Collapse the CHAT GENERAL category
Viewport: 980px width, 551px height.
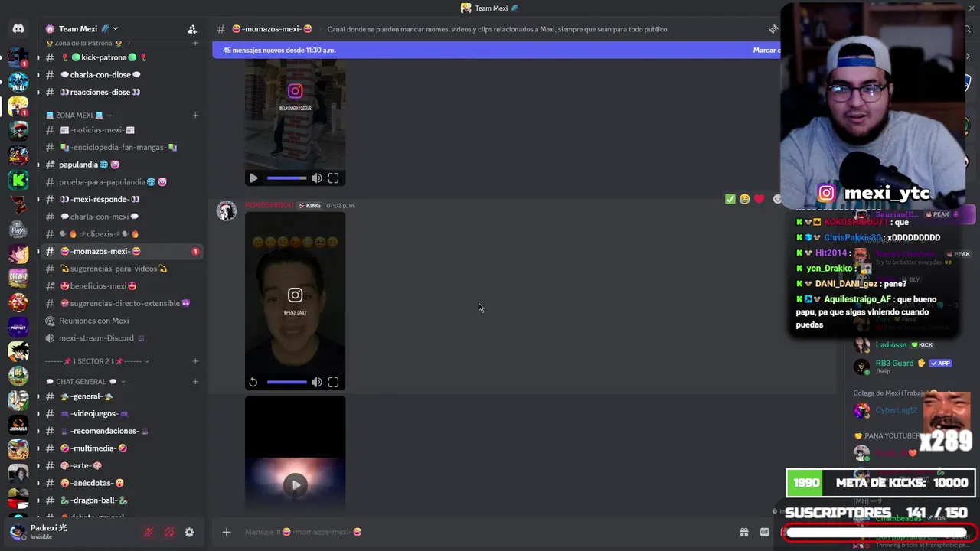[x=85, y=381]
